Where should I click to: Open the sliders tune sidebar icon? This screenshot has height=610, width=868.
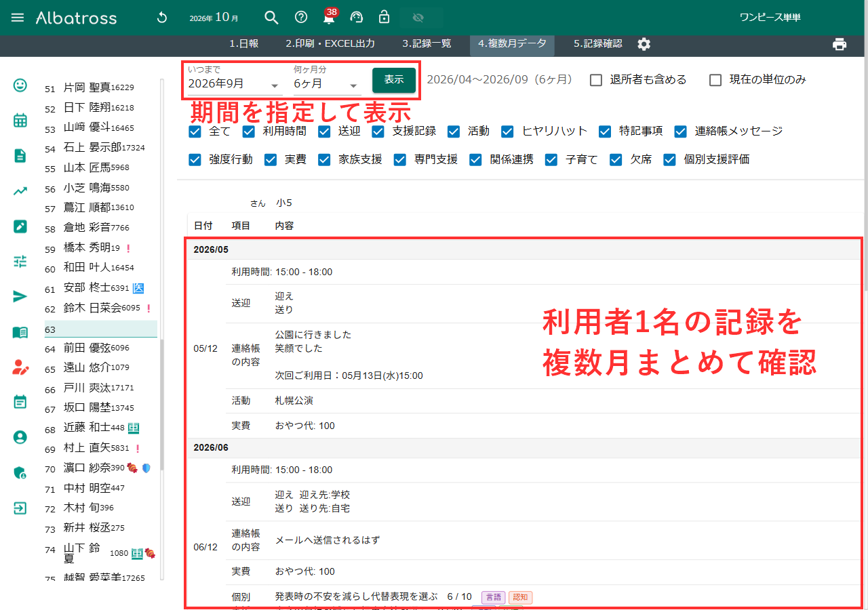click(x=20, y=262)
